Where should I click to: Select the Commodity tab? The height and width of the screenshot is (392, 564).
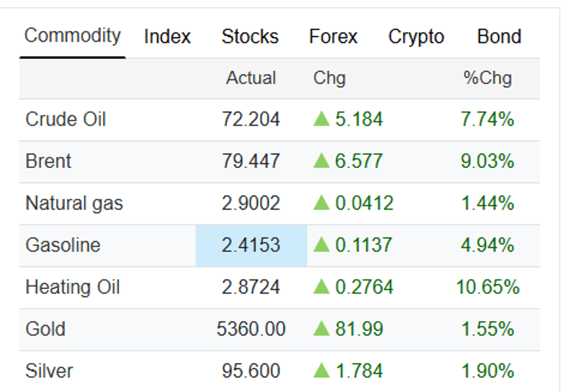73,36
